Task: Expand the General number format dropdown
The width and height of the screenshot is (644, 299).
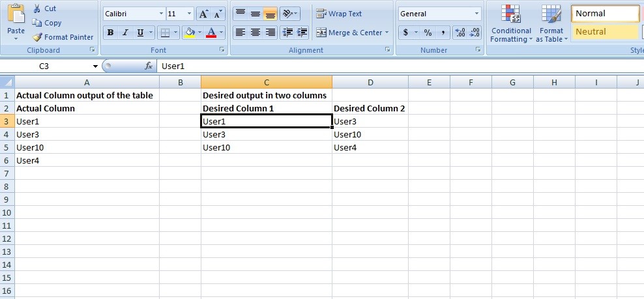Action: (x=476, y=14)
